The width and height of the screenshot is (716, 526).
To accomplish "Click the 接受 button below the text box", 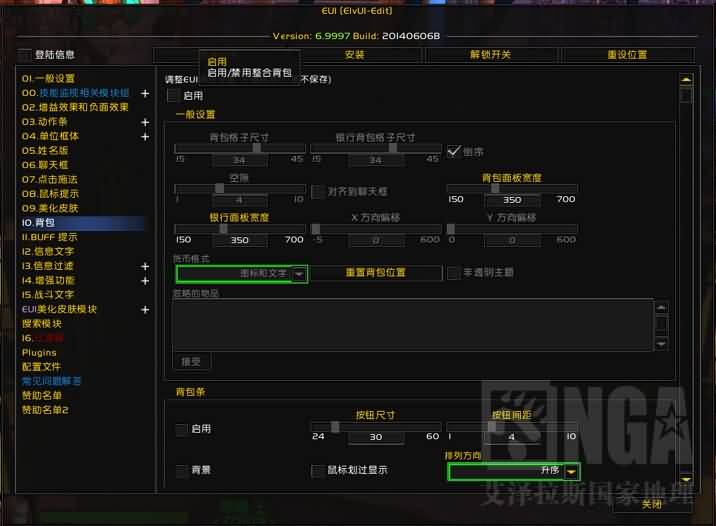I will [191, 362].
